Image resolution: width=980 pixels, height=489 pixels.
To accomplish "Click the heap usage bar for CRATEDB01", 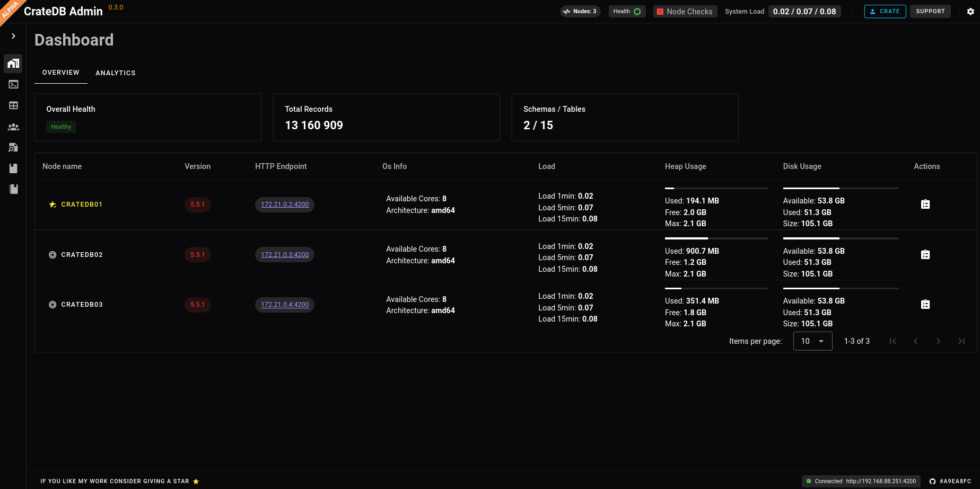I will (x=716, y=188).
